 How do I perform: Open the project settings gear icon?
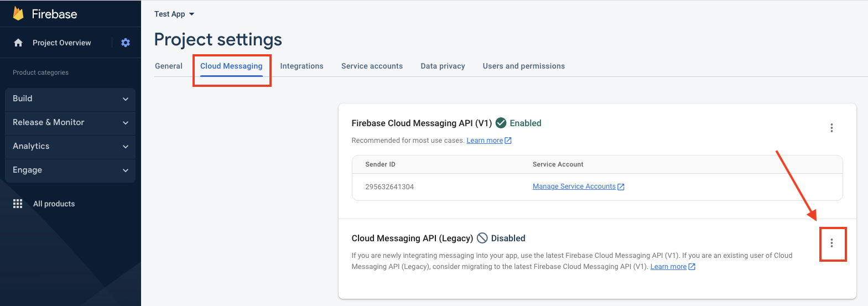[126, 43]
